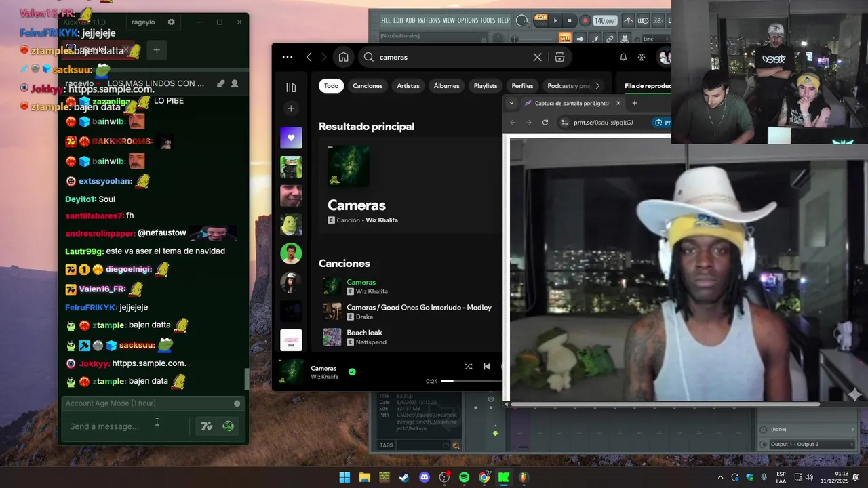Viewport: 868px width, 488px height.
Task: Open Spotify three-dots menu
Action: click(x=288, y=57)
